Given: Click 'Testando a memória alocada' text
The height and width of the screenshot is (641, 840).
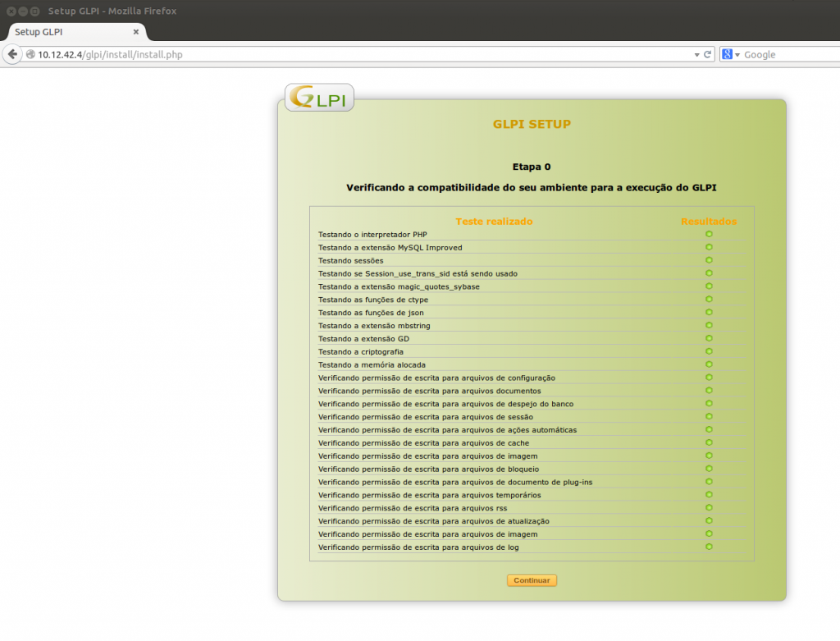Looking at the screenshot, I should tap(372, 365).
